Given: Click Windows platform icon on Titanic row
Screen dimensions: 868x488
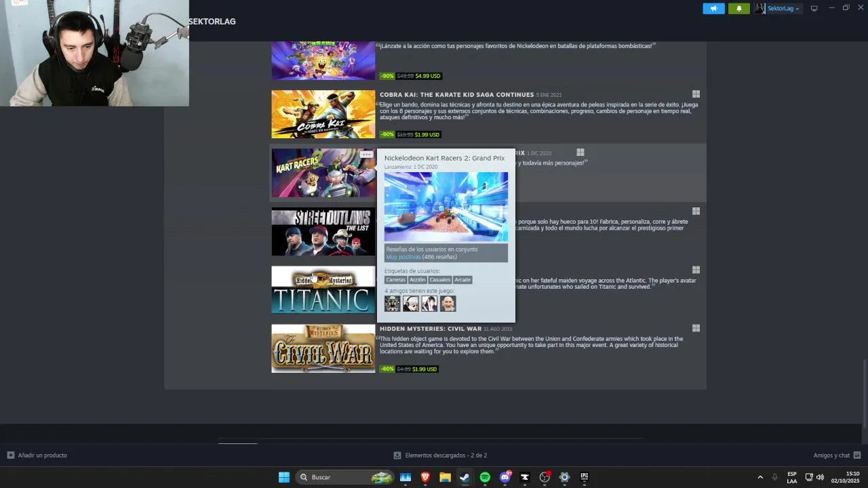Looking at the screenshot, I should (x=696, y=270).
